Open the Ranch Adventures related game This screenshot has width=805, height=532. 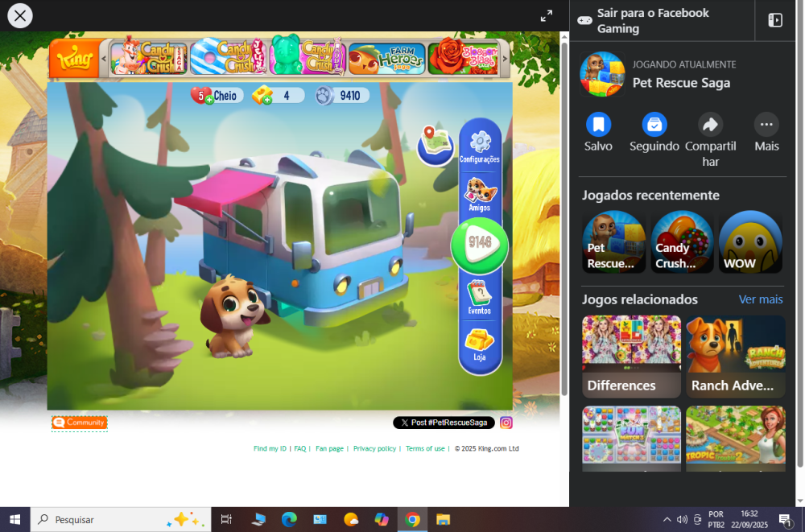(x=736, y=357)
